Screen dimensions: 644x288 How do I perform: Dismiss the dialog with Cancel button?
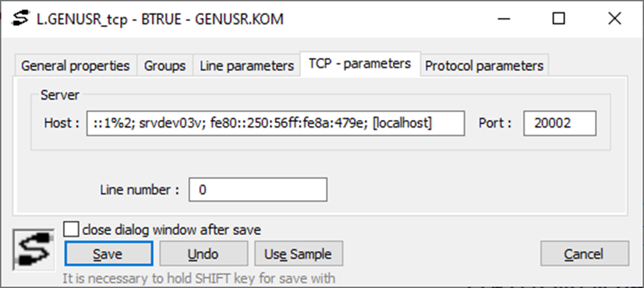click(585, 254)
